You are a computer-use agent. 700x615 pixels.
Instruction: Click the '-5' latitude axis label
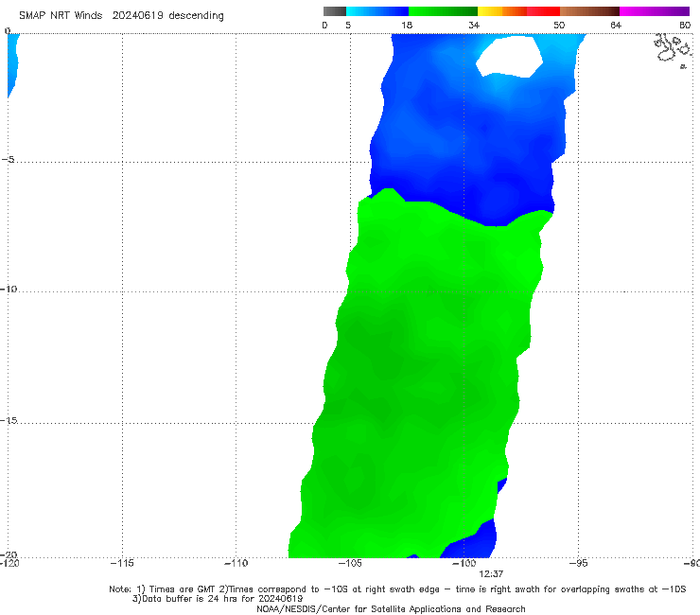pyautogui.click(x=9, y=160)
